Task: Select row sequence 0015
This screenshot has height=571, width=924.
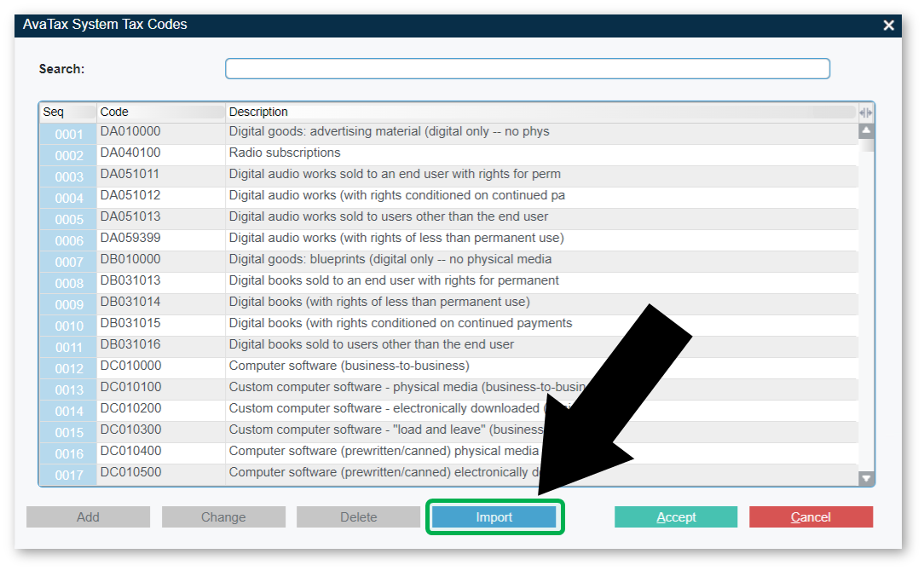Action: point(69,433)
